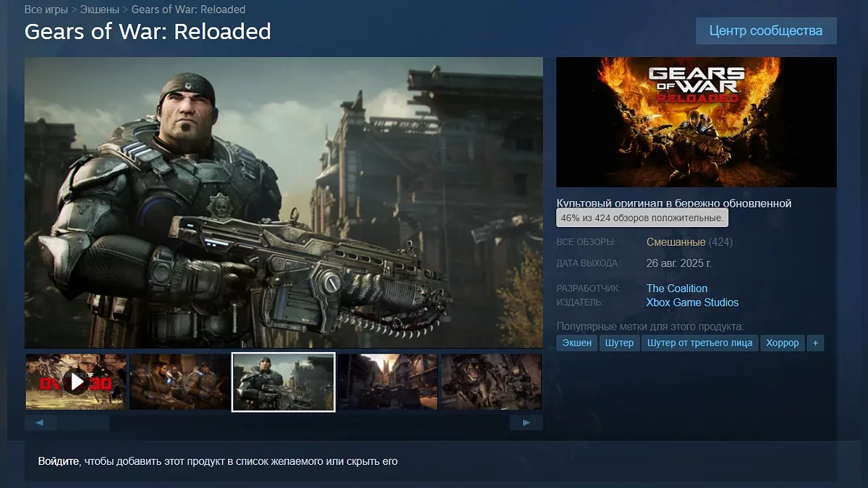Open Gears of War: Reloaded breadcrumb link
Screen dimensions: 868x488
[x=188, y=9]
